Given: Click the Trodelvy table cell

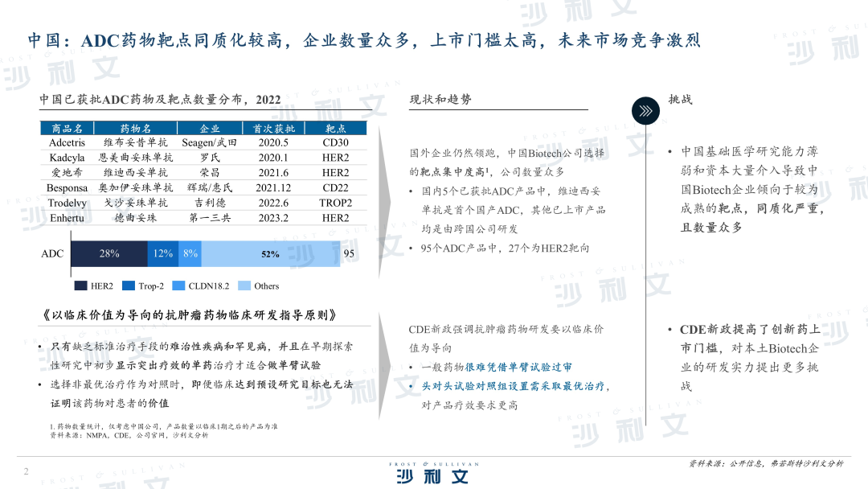Looking at the screenshot, I should pyautogui.click(x=67, y=203).
